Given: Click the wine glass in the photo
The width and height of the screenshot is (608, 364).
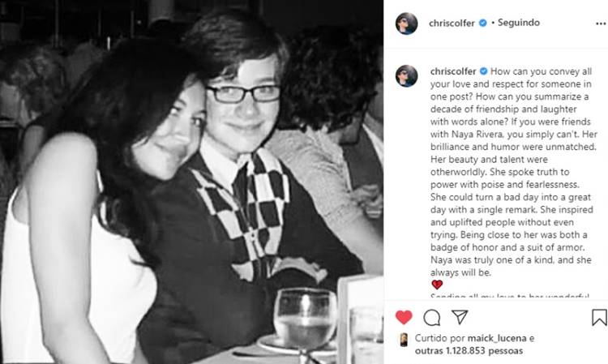Looking at the screenshot, I should pyautogui.click(x=305, y=323).
